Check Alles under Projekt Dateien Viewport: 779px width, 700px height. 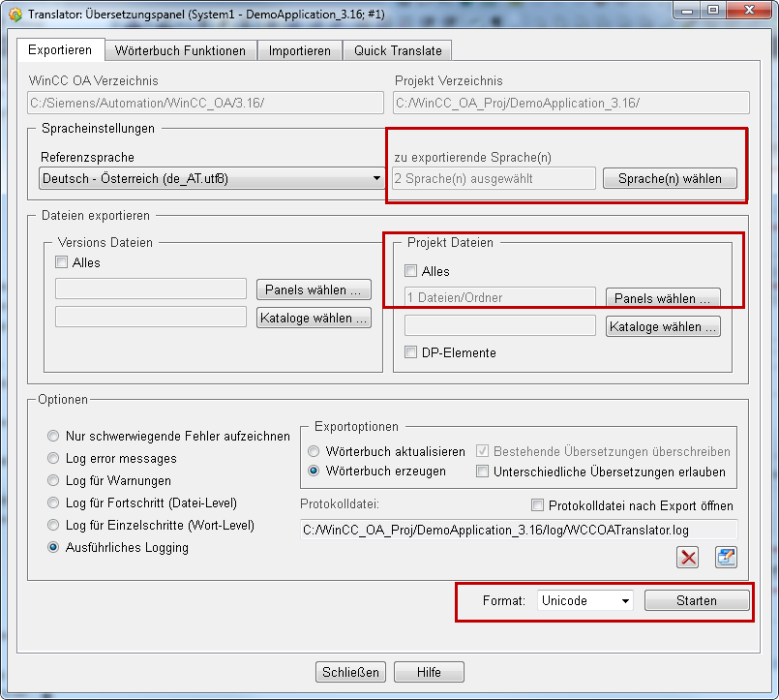[x=411, y=271]
